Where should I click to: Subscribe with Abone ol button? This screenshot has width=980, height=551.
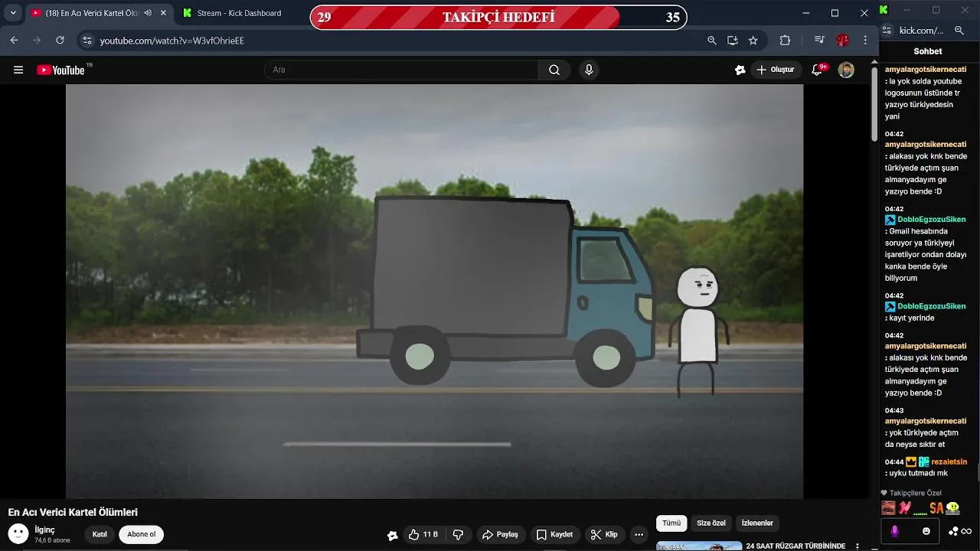click(142, 534)
